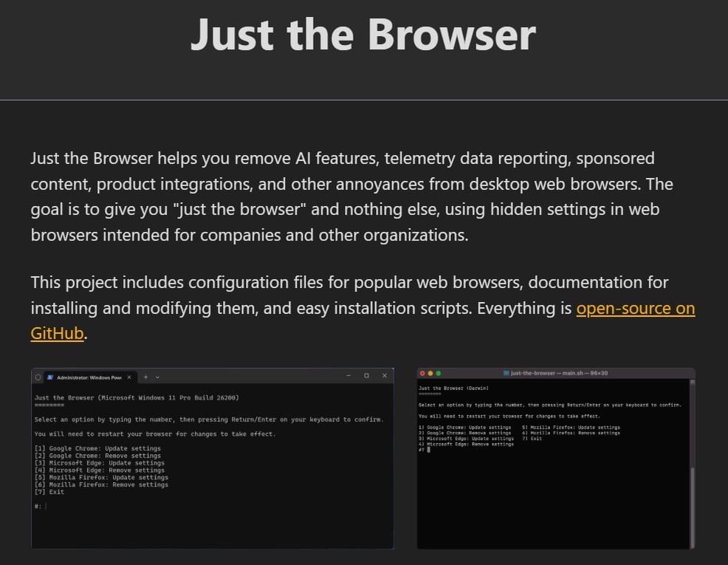Viewport: 728px width, 565px height.
Task: Click the green zoom dot on macOS terminal
Action: pos(439,373)
